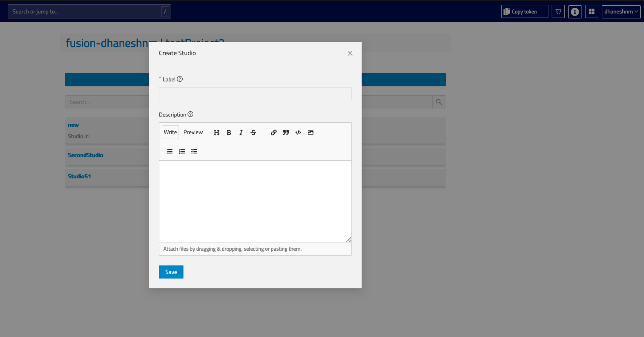Image resolution: width=644 pixels, height=337 pixels.
Task: Apply strikethrough formatting
Action: click(253, 133)
